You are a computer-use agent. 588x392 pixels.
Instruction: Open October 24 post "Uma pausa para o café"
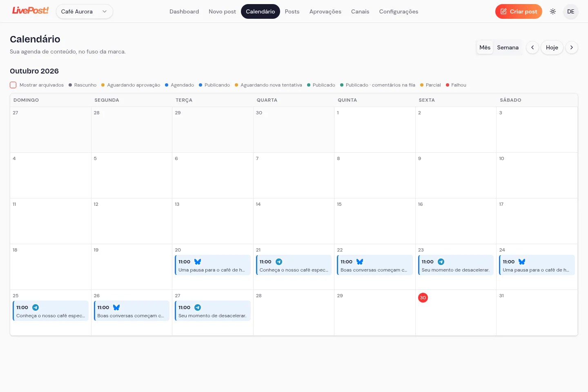537,265
